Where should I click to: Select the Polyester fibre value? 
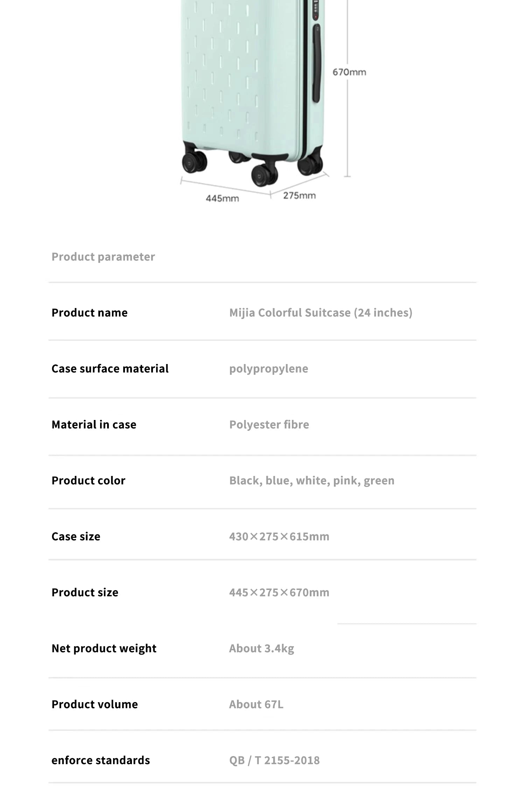269,425
